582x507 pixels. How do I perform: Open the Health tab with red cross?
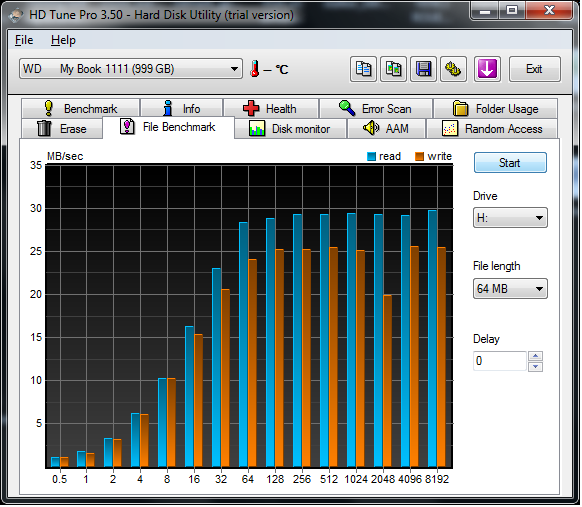[271, 109]
